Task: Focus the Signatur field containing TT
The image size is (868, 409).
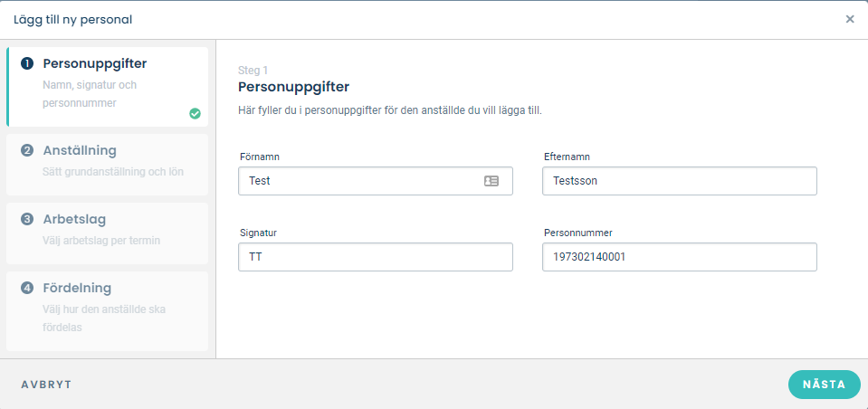Action: click(x=376, y=257)
